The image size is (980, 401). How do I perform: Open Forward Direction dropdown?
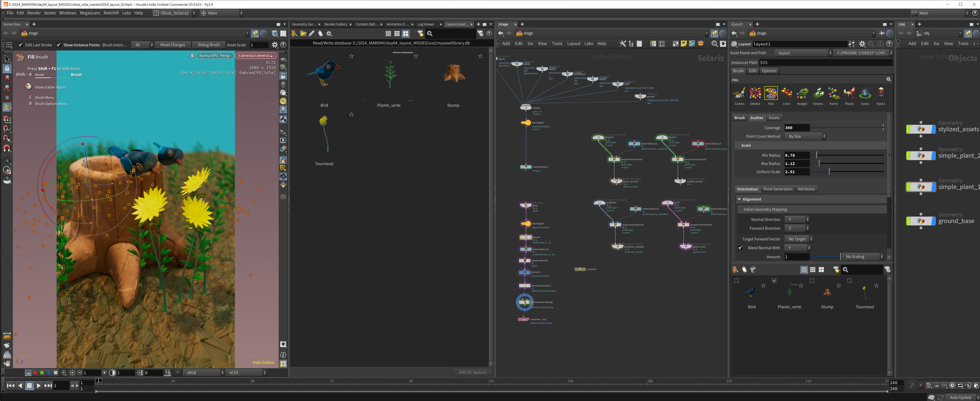tap(797, 229)
